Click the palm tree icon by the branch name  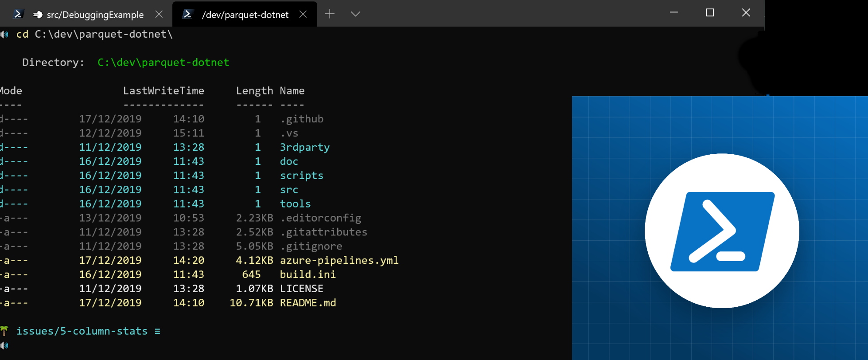4,331
